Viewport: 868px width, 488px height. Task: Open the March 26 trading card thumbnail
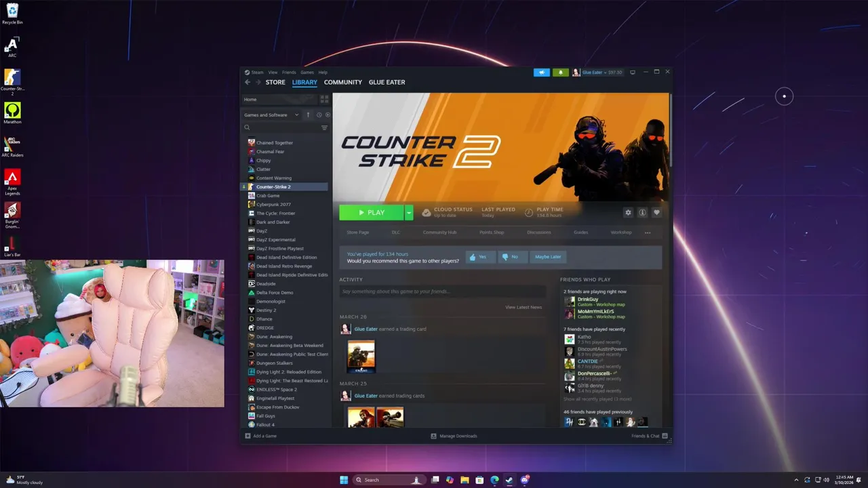pyautogui.click(x=361, y=356)
